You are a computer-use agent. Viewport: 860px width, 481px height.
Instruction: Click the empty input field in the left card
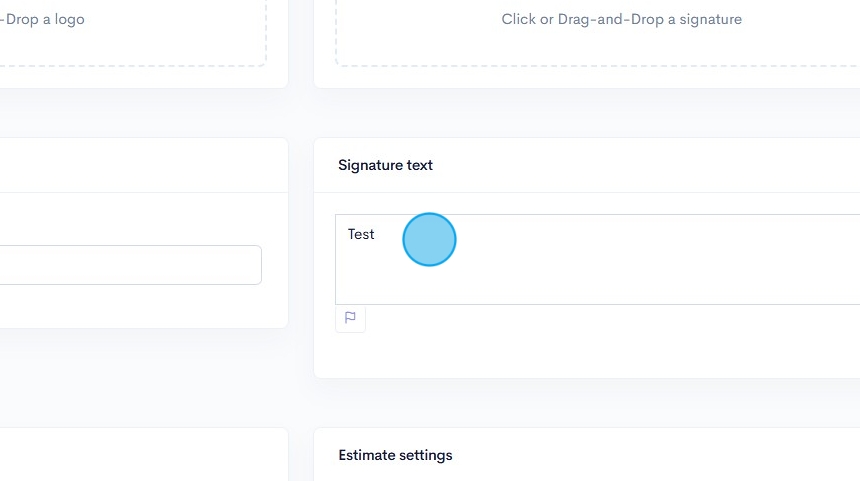(x=130, y=265)
